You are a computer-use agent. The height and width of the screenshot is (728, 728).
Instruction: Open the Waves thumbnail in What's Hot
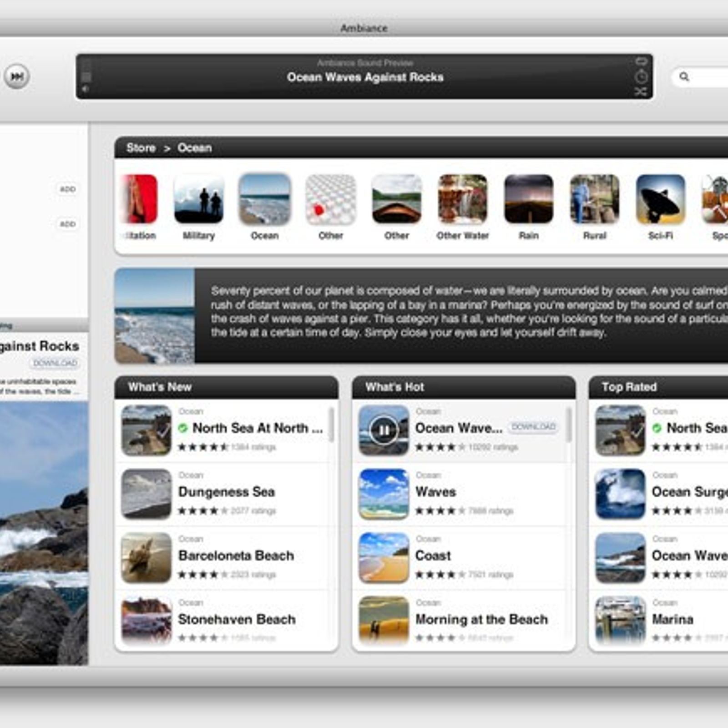tap(384, 494)
